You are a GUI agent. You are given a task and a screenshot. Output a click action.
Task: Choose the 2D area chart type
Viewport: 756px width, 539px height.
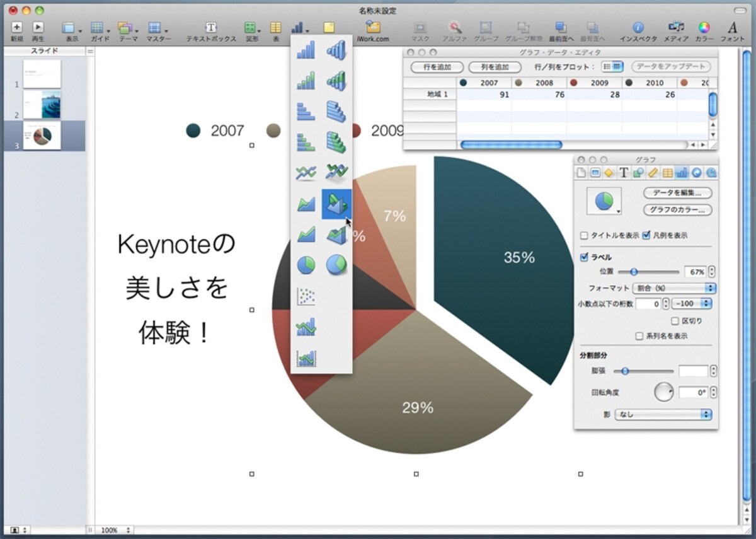[x=306, y=204]
